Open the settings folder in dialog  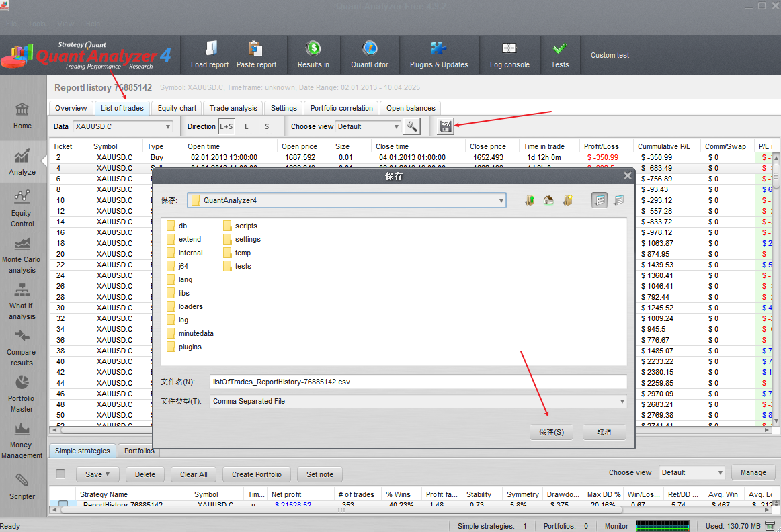[241, 239]
